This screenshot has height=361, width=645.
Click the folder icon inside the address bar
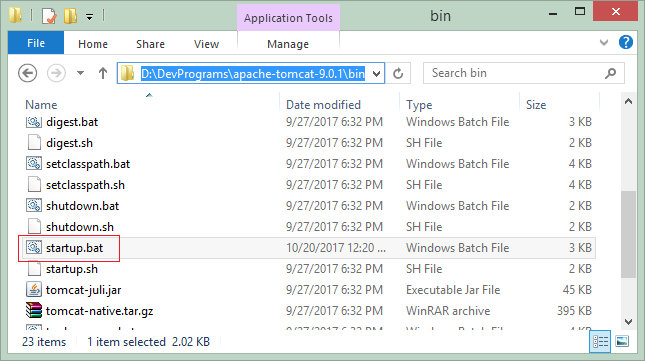128,73
